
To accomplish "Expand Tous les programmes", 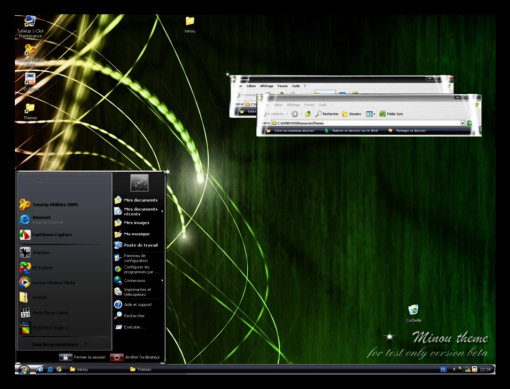I will coord(59,344).
